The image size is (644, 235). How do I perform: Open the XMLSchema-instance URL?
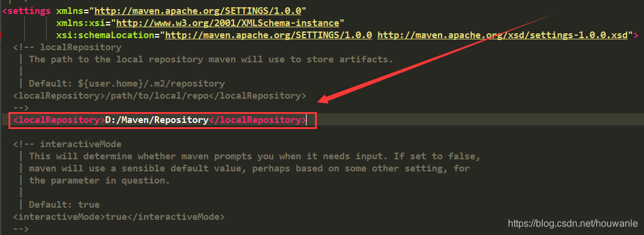(x=227, y=23)
